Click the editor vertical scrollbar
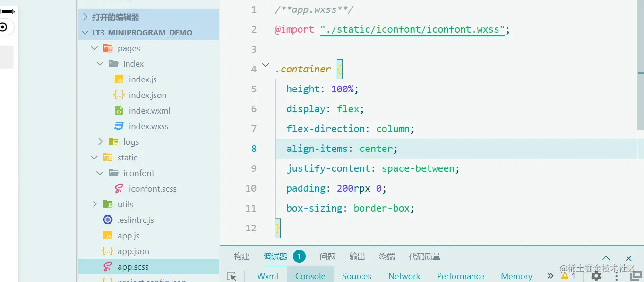Screen dimensions: 644x282 (641, 65)
